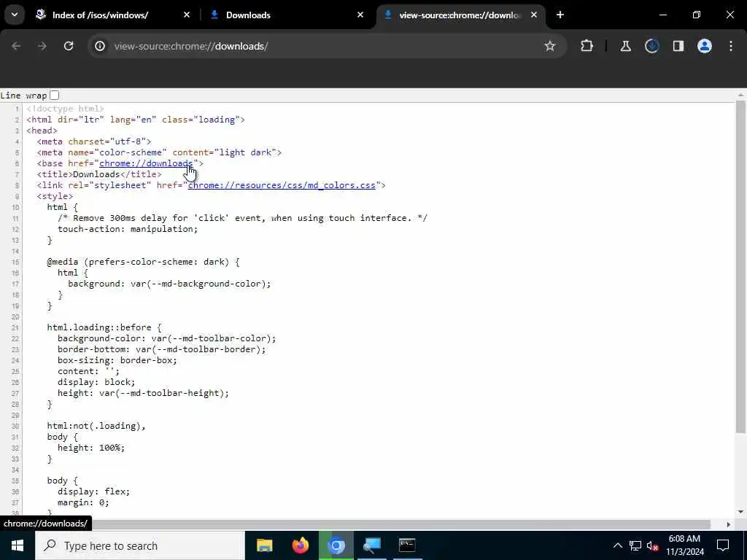Select the view-source:chrome://downloads tab
The width and height of the screenshot is (747, 560).
460,15
